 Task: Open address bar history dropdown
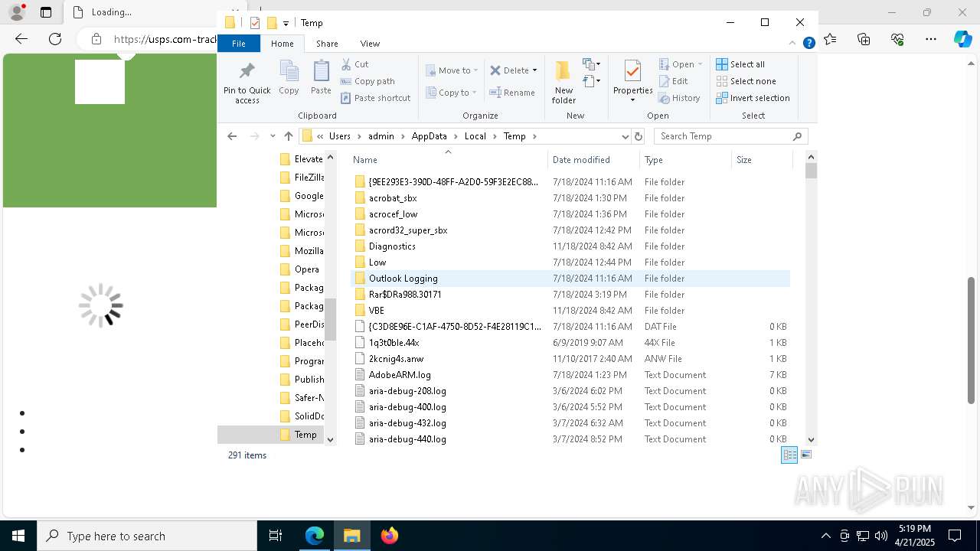tap(626, 136)
